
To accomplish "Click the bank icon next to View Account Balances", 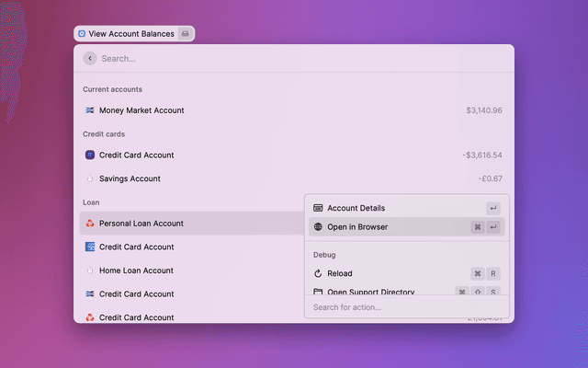I will (185, 34).
